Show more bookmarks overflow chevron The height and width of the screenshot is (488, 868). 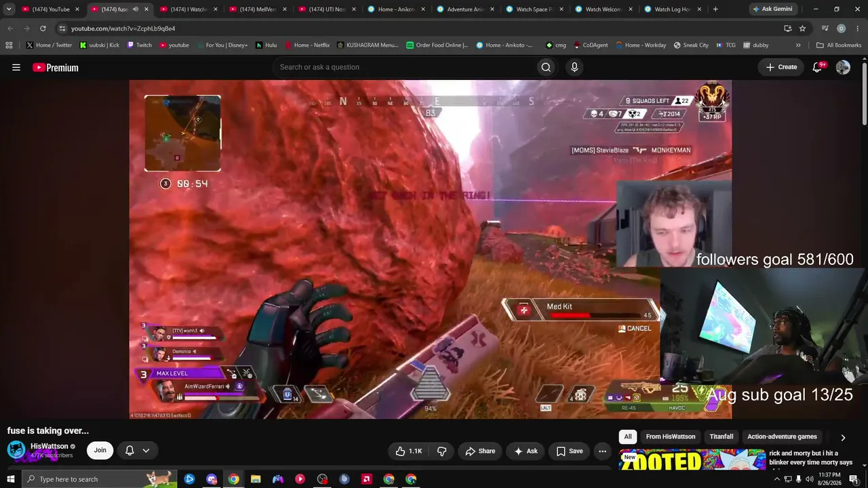click(x=798, y=45)
